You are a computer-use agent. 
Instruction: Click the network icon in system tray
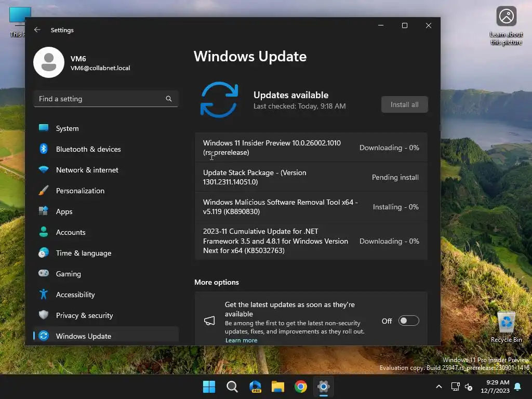click(455, 387)
